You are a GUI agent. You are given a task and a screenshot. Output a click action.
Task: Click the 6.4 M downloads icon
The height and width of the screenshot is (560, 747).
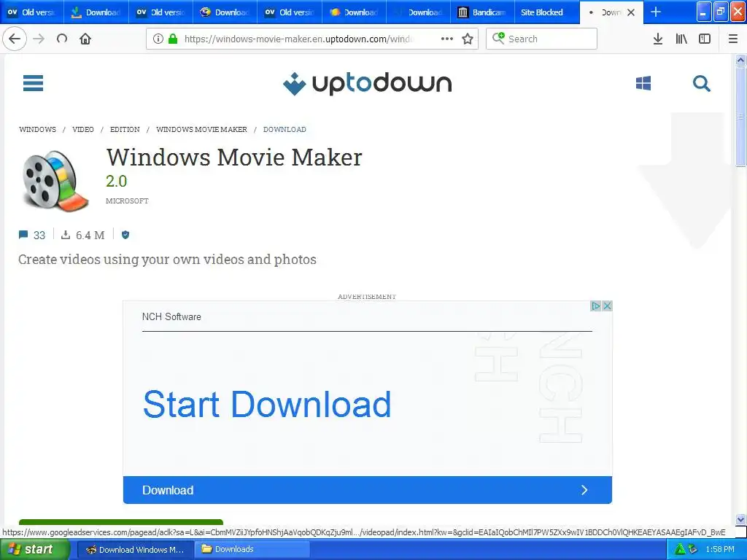point(66,235)
